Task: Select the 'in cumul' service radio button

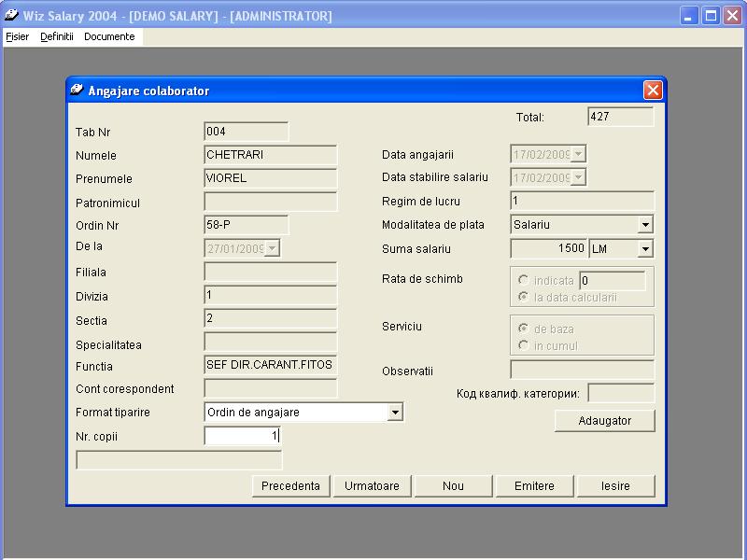Action: 524,346
